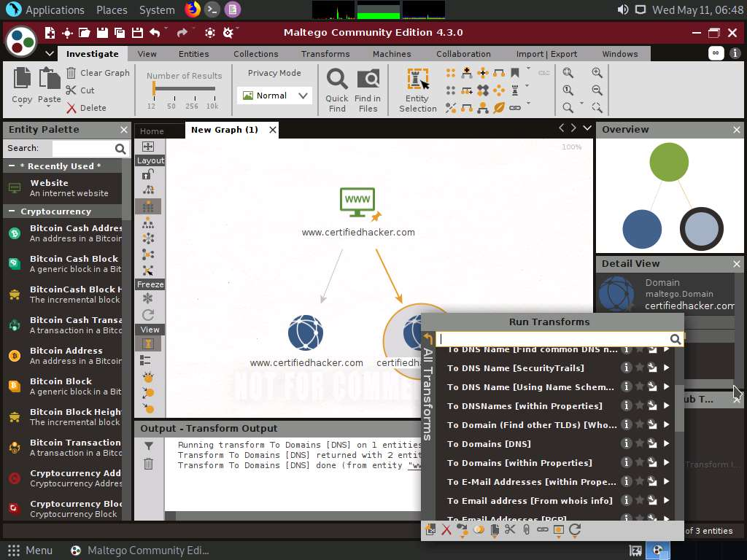This screenshot has width=747, height=560.
Task: Click red X delete icon in transforms popup toolbar
Action: (x=446, y=529)
